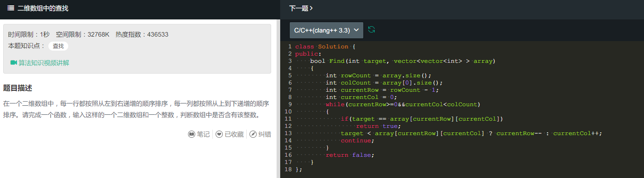The image size is (644, 178).
Task: Toggle 已收藏 favorite text
Action: pos(234,134)
